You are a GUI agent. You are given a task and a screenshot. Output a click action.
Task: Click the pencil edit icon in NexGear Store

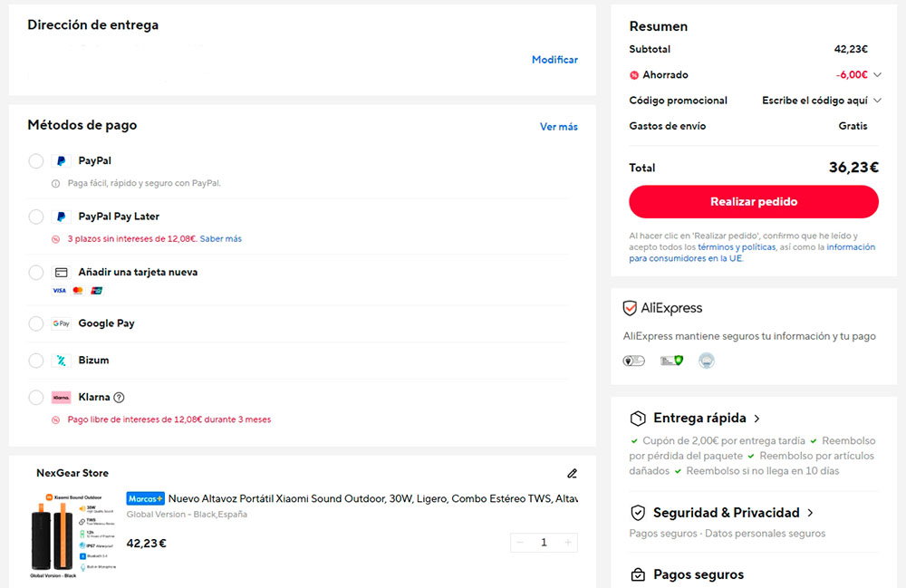[x=572, y=474]
